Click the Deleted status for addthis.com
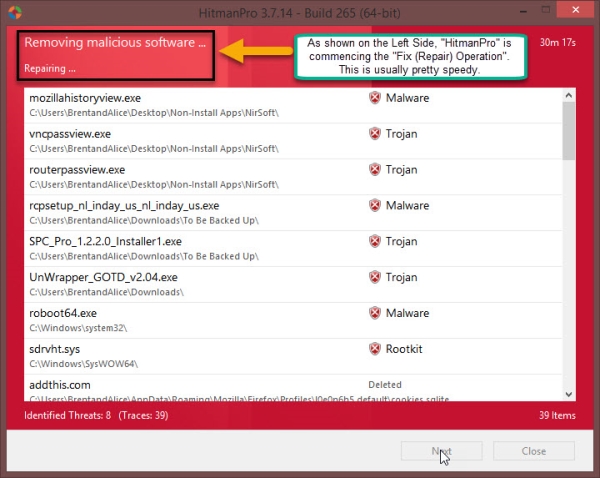This screenshot has height=478, width=600. (385, 385)
